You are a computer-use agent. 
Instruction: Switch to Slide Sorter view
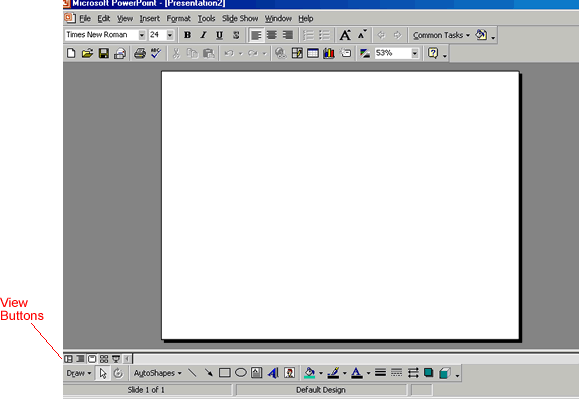(104, 359)
